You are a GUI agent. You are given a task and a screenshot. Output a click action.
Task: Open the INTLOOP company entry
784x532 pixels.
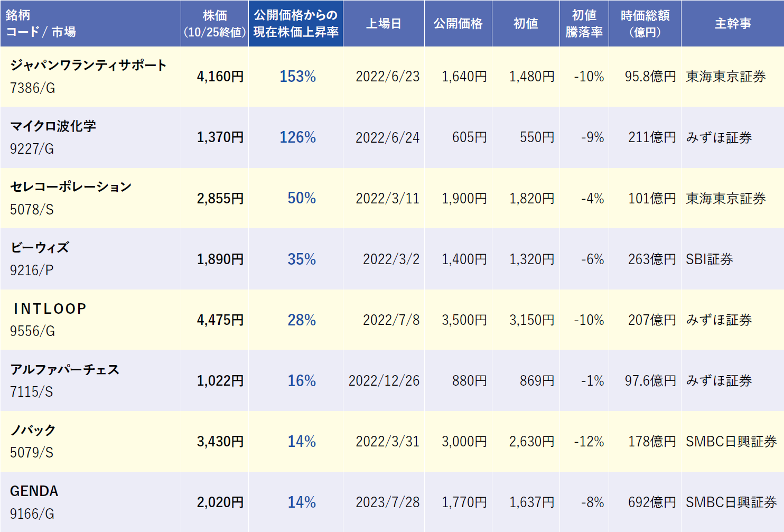coord(50,309)
